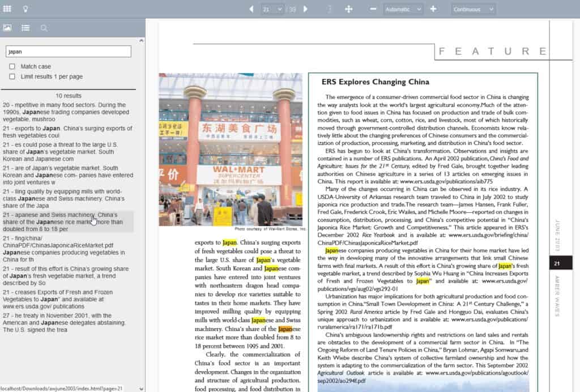Open page 20 result 'Japanese trading companies'
The height and width of the screenshot is (392, 580).
(67, 112)
